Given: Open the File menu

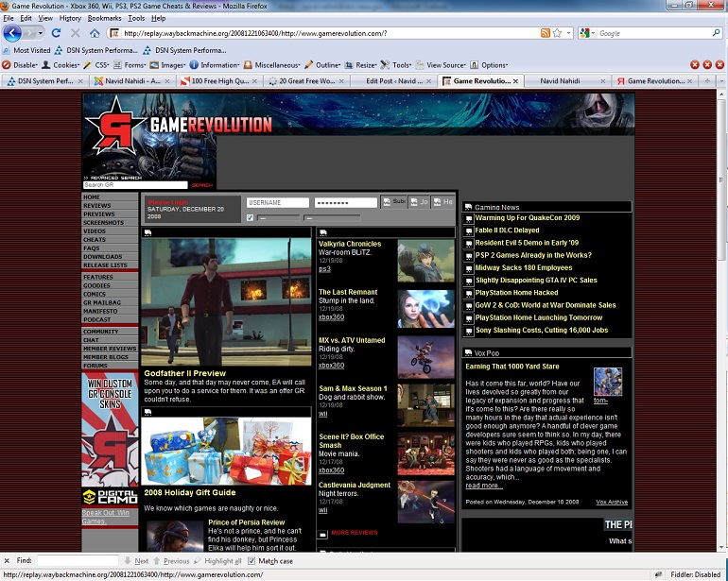Looking at the screenshot, I should tap(9, 18).
